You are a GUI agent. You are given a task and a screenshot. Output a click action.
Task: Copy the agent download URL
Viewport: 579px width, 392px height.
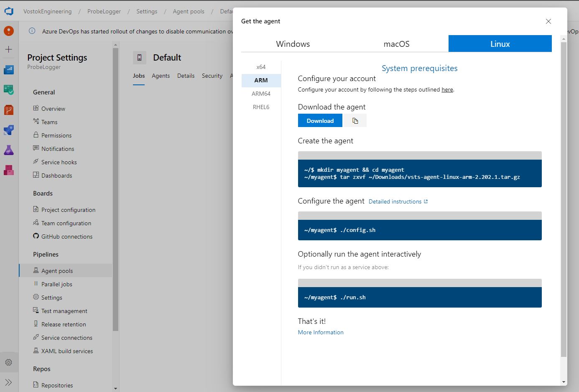355,121
